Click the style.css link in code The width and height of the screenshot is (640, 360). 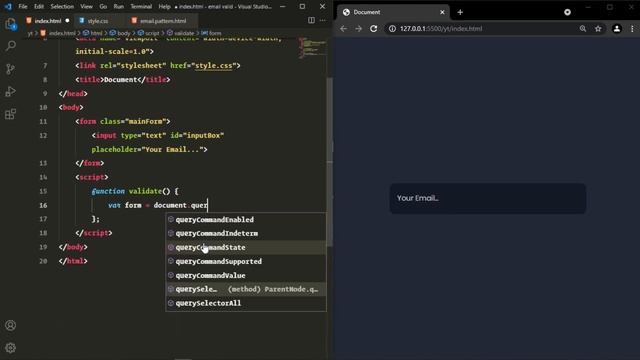tap(213, 65)
